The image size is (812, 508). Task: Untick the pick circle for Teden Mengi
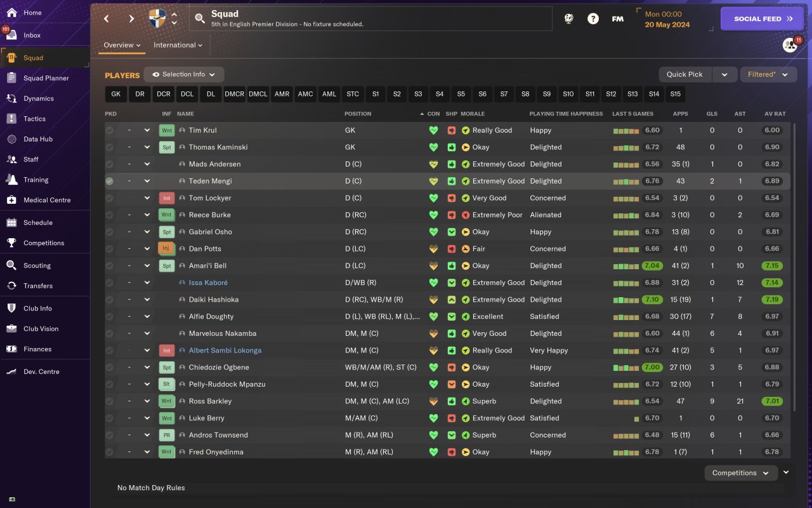(x=110, y=181)
